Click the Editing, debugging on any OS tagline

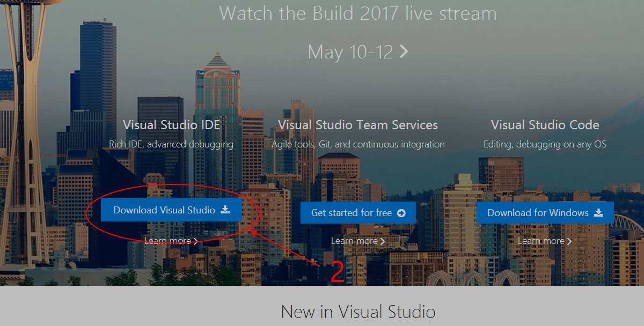tap(545, 144)
